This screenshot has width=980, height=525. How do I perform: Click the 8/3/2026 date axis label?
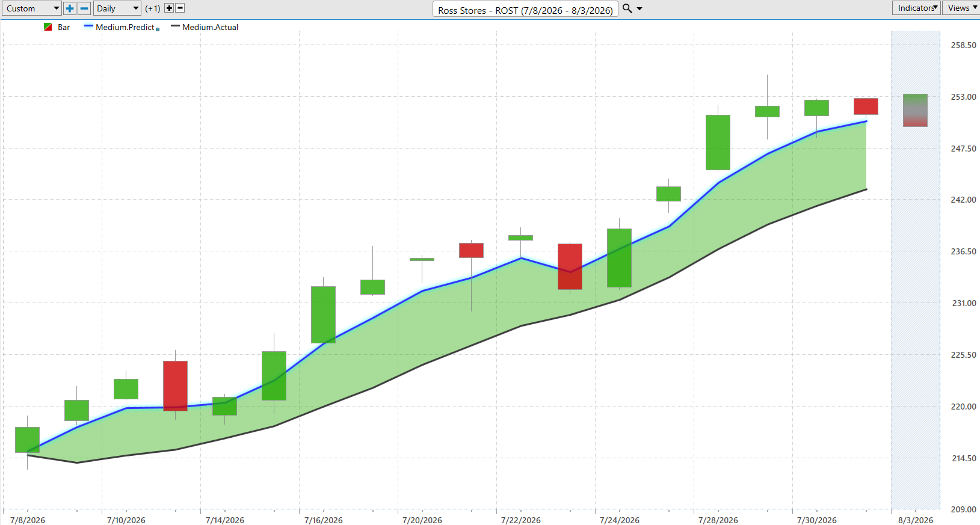pos(916,520)
